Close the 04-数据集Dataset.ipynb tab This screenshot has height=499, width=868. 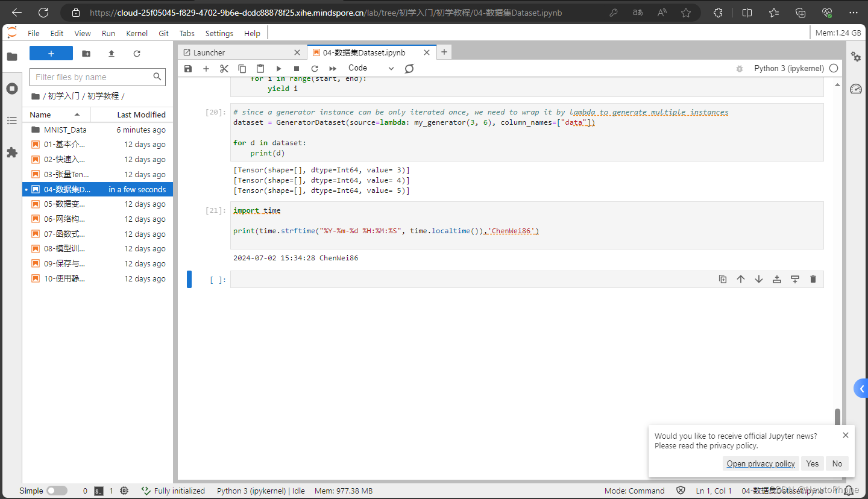click(427, 52)
